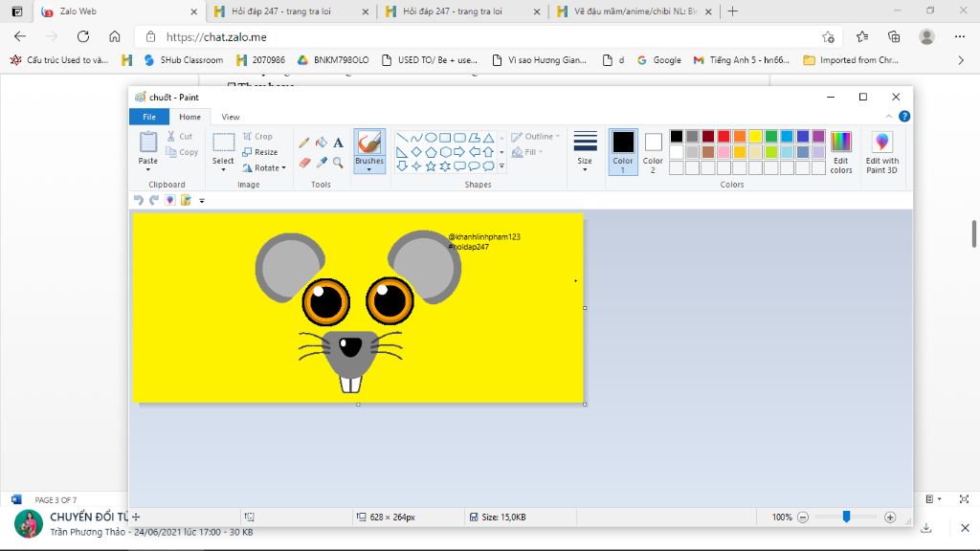The width and height of the screenshot is (980, 551).
Task: Click the Brushes tool icon
Action: pyautogui.click(x=369, y=143)
